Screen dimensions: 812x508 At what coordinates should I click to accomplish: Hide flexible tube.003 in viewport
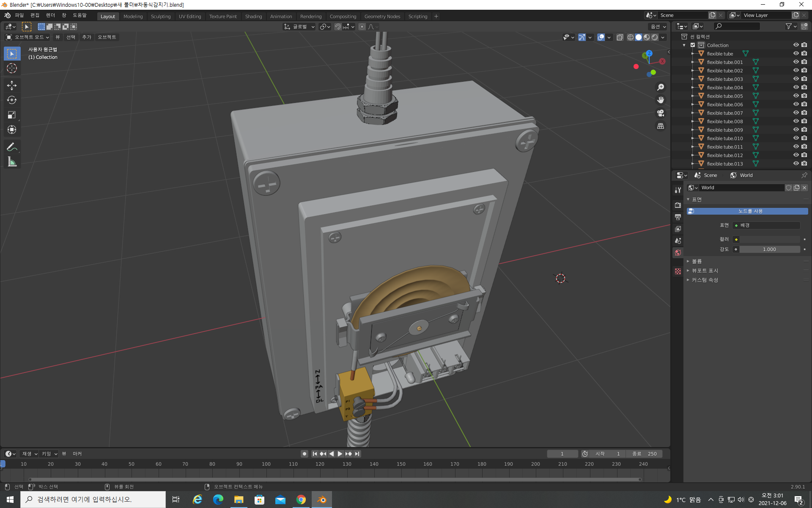click(x=796, y=79)
